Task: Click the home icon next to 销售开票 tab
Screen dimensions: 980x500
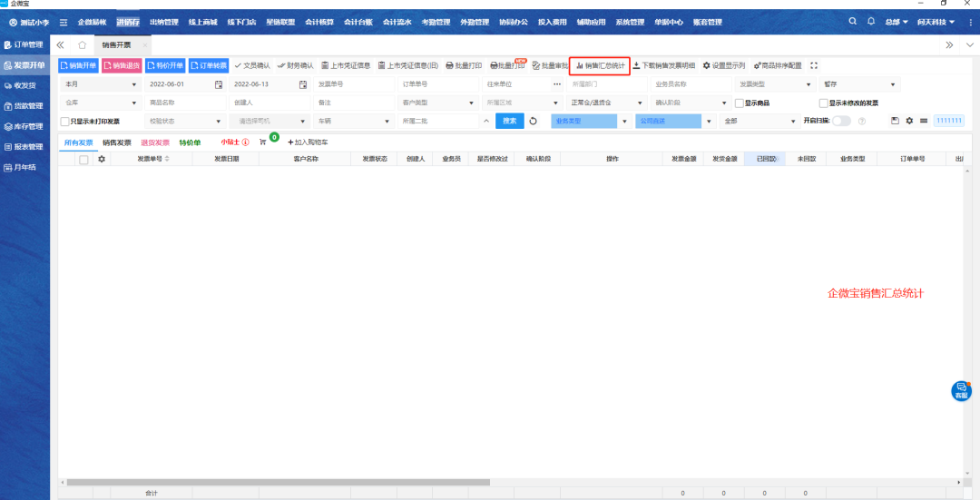Action: pyautogui.click(x=82, y=44)
